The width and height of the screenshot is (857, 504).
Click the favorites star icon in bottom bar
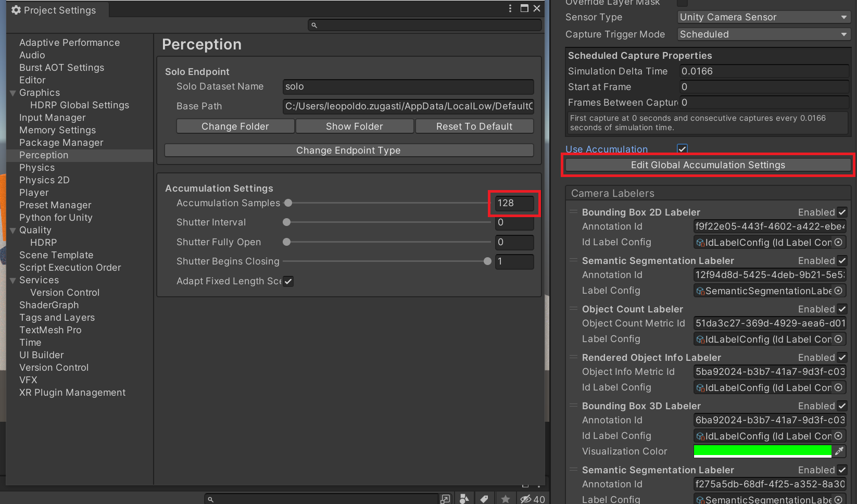[505, 499]
